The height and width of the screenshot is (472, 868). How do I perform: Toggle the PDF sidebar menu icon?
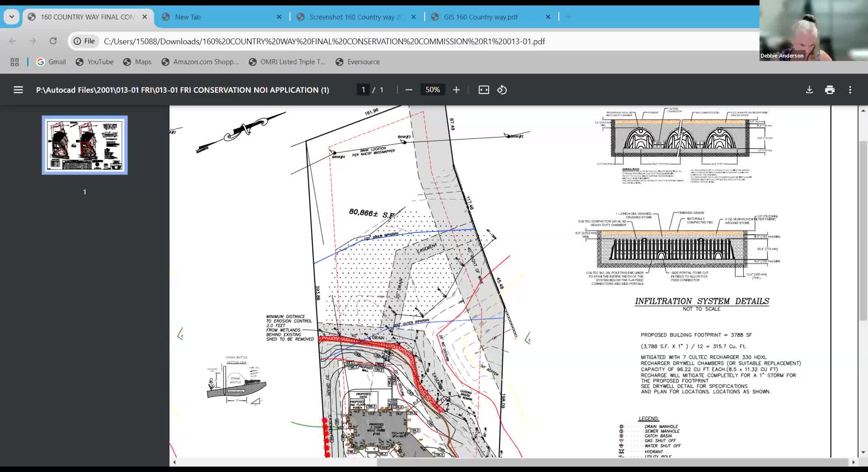click(x=18, y=90)
